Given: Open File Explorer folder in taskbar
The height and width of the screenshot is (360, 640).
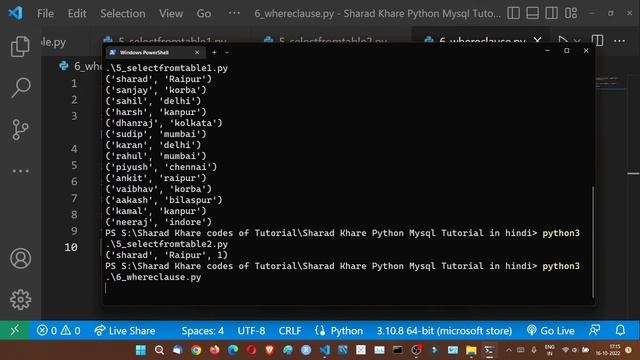Looking at the screenshot, I should [x=471, y=350].
